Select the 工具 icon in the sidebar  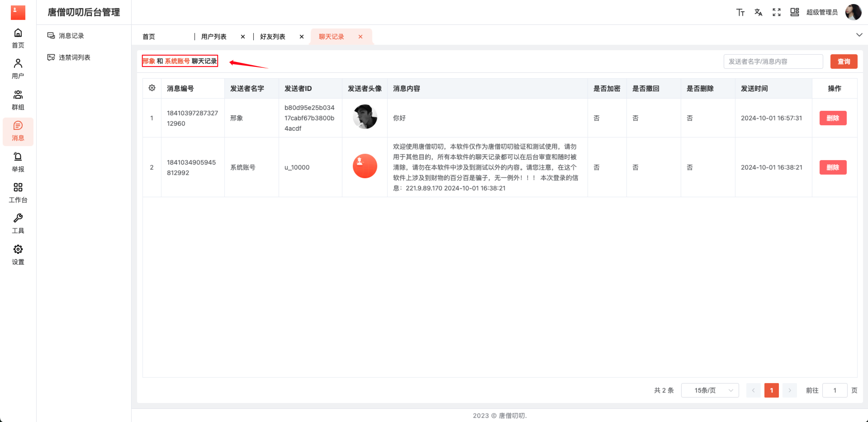click(18, 223)
